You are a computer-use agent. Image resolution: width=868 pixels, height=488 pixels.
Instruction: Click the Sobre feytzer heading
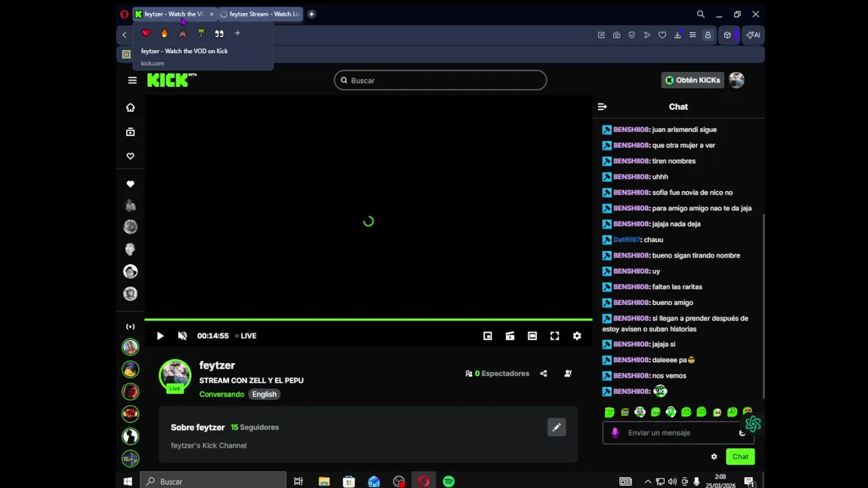pyautogui.click(x=197, y=427)
